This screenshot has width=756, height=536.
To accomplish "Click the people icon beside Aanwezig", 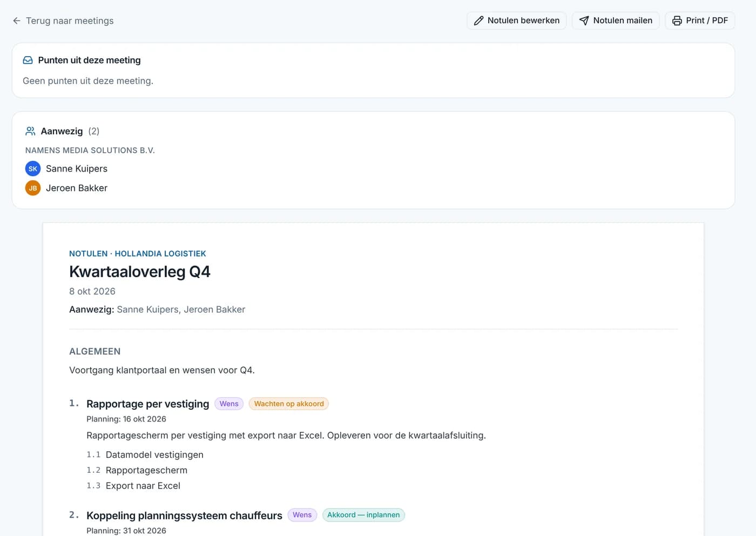I will [x=30, y=131].
